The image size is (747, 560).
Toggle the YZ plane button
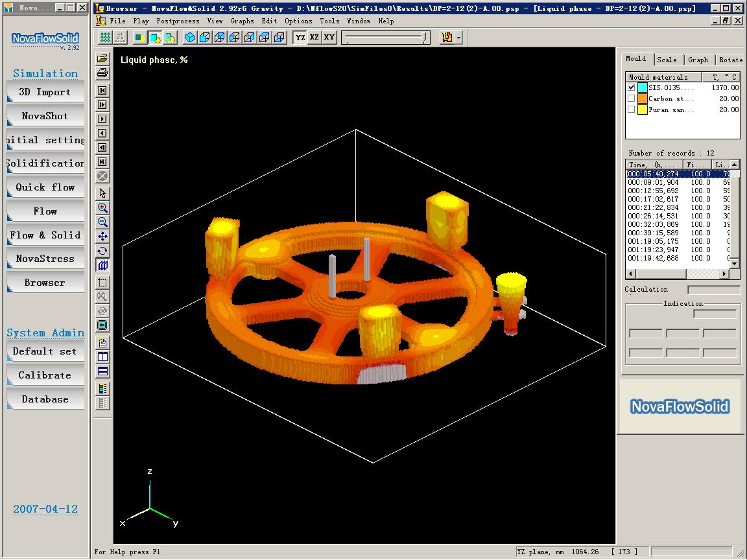tap(300, 37)
